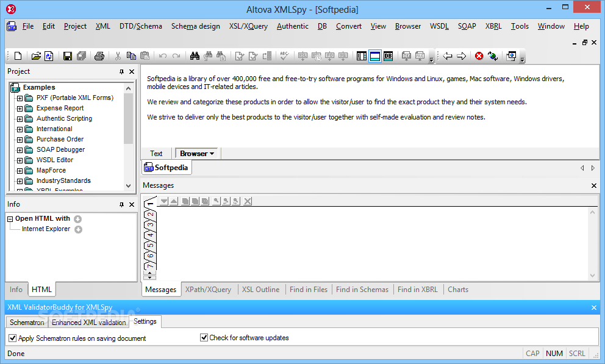The width and height of the screenshot is (605, 364).
Task: Click the Redo arrow icon
Action: [x=176, y=56]
